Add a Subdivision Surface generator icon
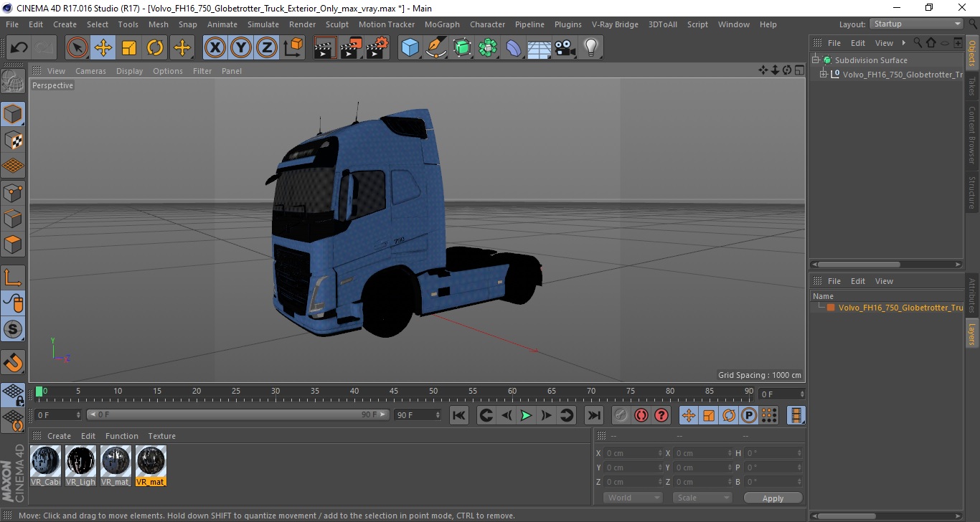This screenshot has height=522, width=980. click(462, 48)
